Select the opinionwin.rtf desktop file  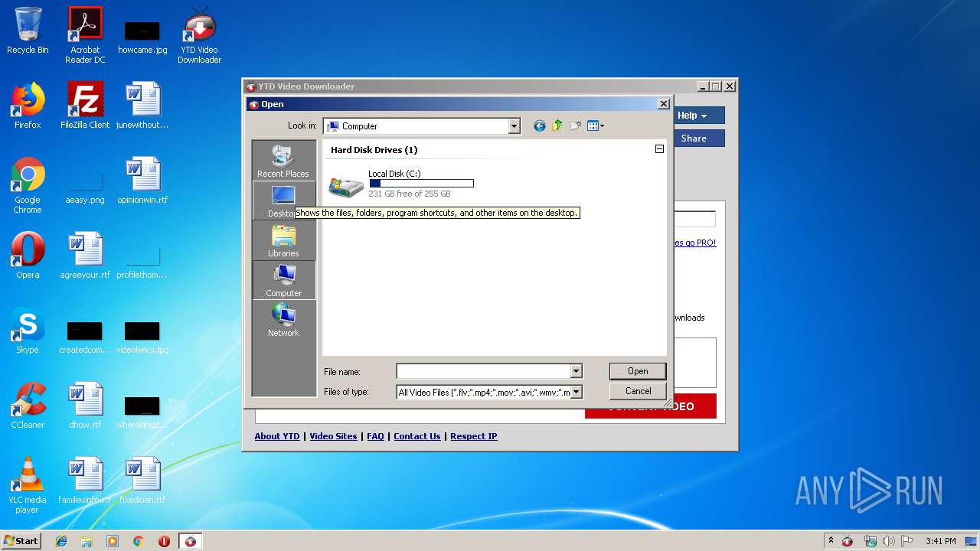click(x=142, y=181)
